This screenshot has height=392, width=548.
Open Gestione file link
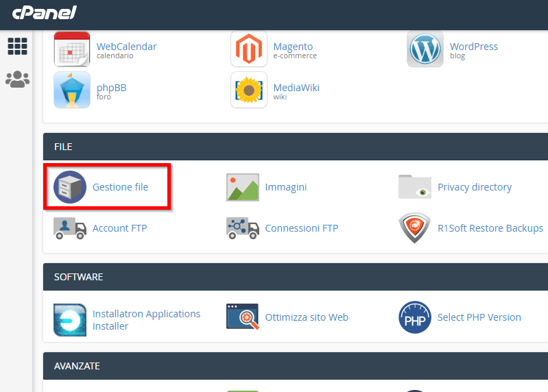(120, 187)
